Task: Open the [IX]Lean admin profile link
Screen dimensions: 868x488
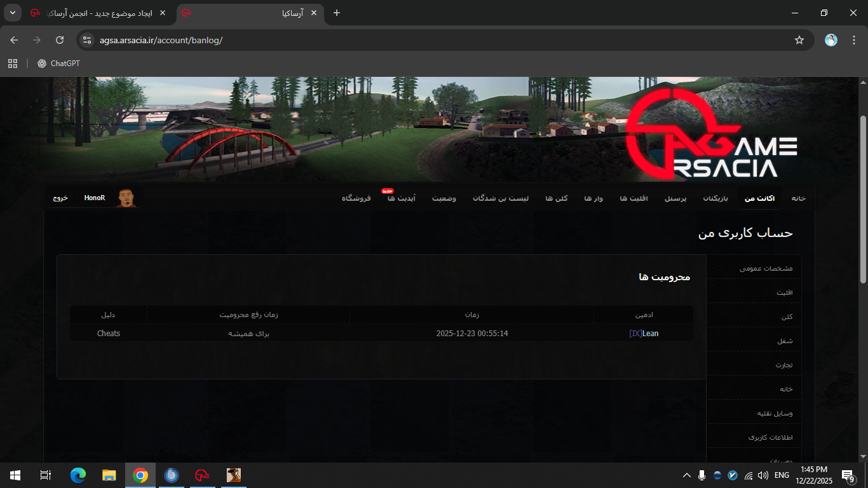Action: coord(644,334)
